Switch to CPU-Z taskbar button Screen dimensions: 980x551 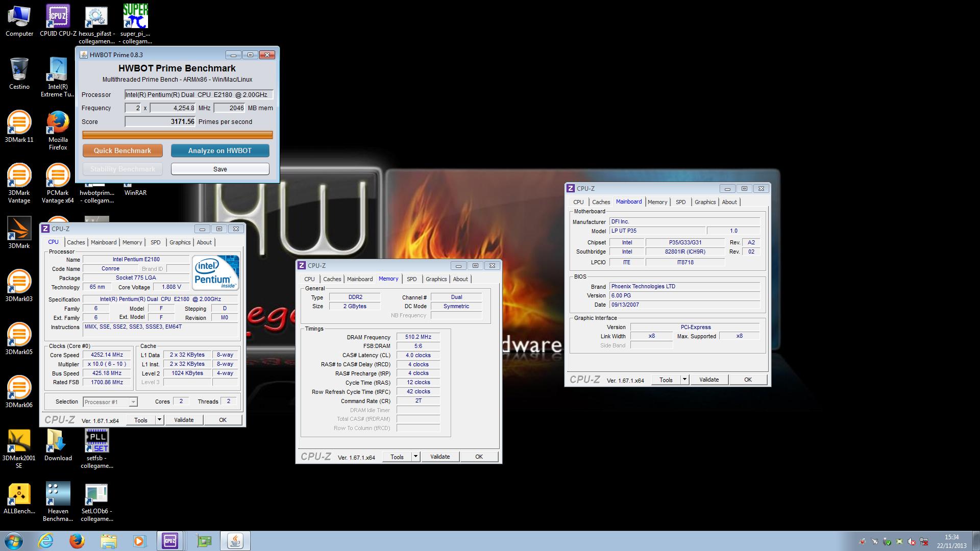coord(170,541)
